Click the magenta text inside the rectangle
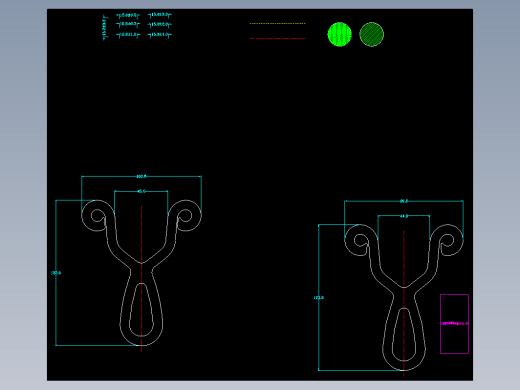 click(454, 323)
